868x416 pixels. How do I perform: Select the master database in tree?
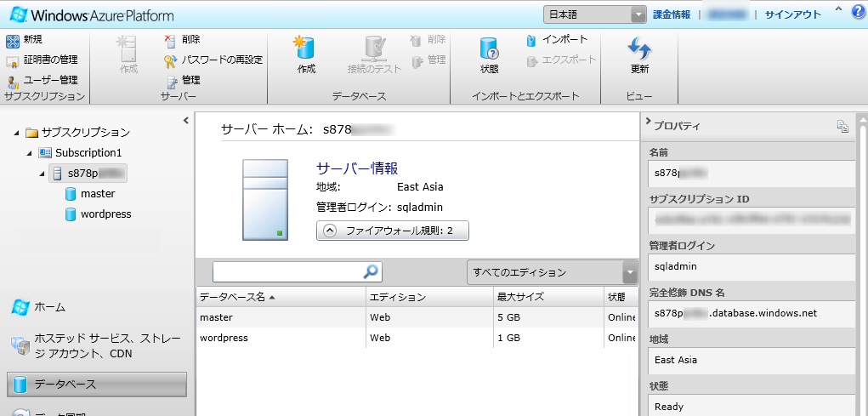(89, 194)
